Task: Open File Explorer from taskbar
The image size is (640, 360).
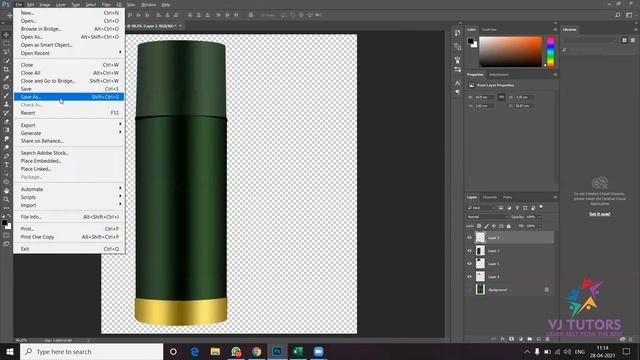Action: 215,351
